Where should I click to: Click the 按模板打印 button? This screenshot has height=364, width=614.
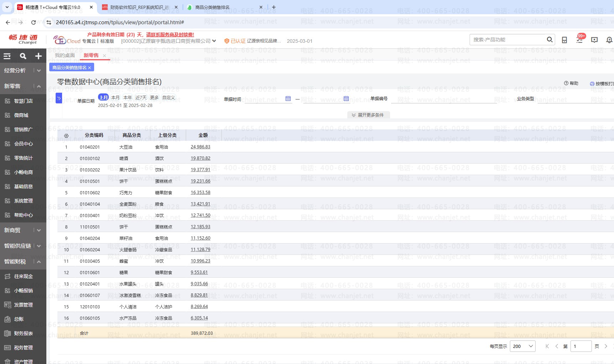pos(602,83)
